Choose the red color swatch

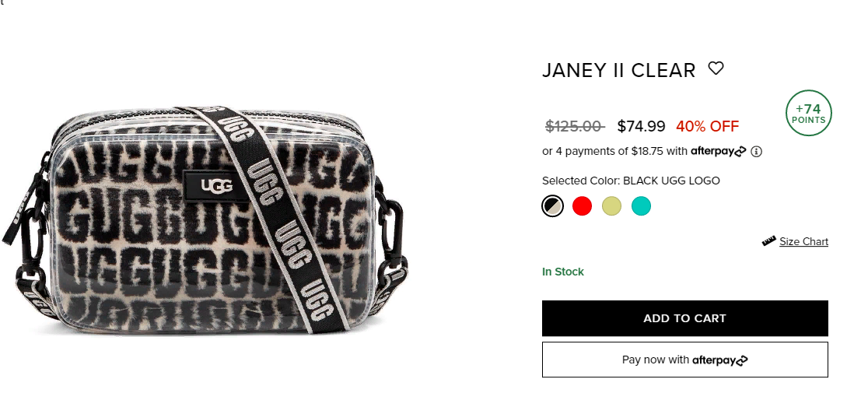pos(582,206)
